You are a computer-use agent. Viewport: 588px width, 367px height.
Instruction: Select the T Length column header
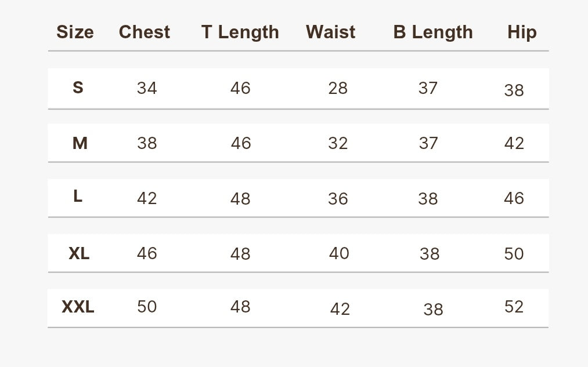pos(240,32)
